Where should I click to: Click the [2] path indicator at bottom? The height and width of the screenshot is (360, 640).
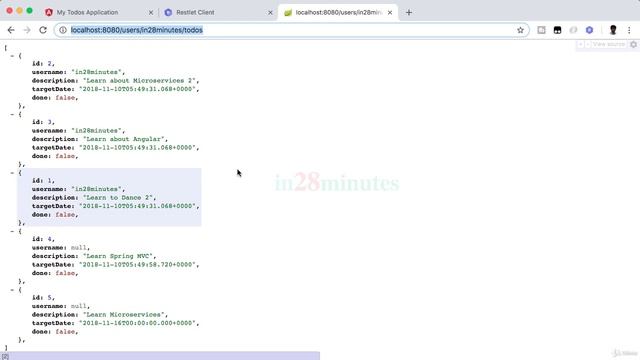click(x=5, y=356)
